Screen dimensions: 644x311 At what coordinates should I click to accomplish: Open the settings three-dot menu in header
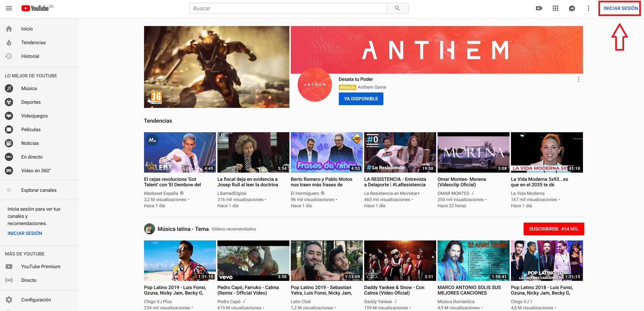pyautogui.click(x=588, y=8)
